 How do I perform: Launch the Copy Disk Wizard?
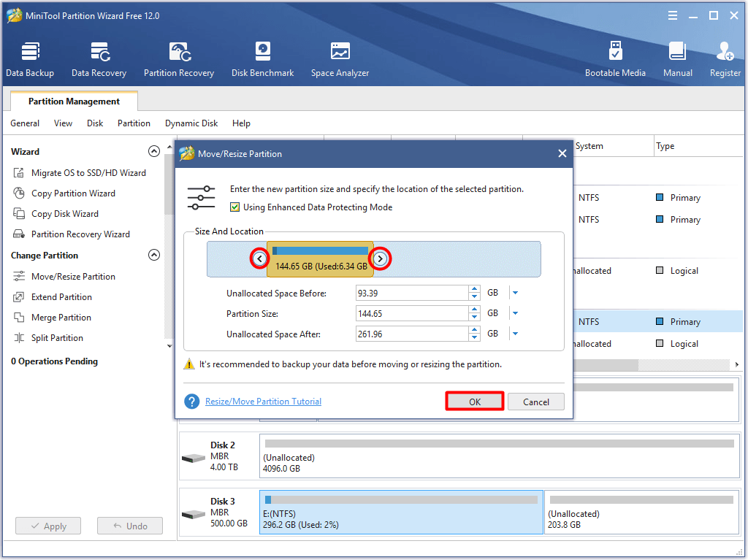(65, 214)
